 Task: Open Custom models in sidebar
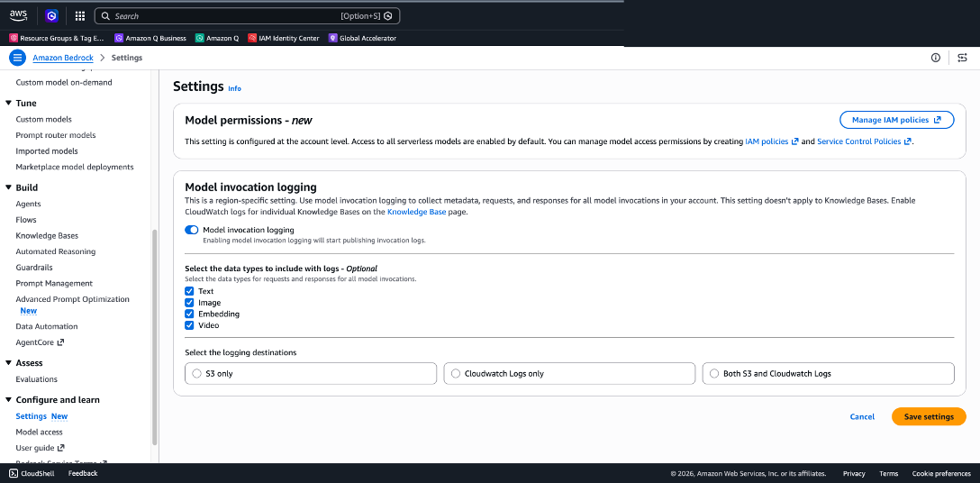[x=44, y=120]
